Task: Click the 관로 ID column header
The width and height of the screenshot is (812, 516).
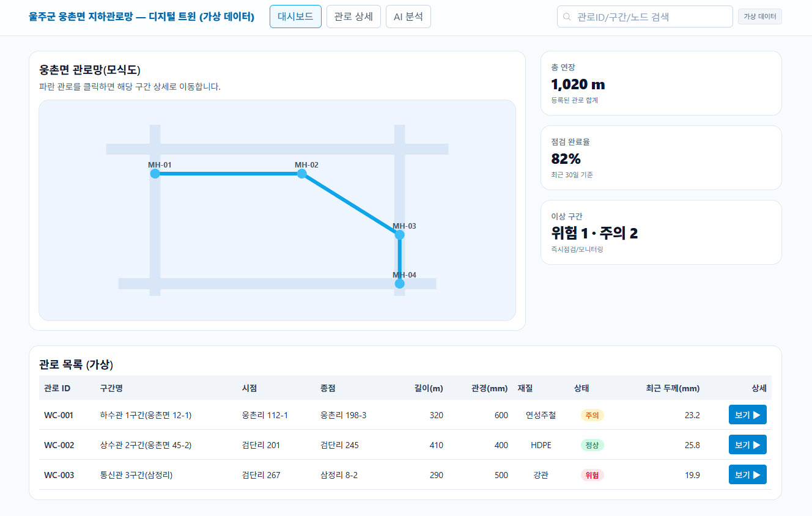Action: [57, 388]
